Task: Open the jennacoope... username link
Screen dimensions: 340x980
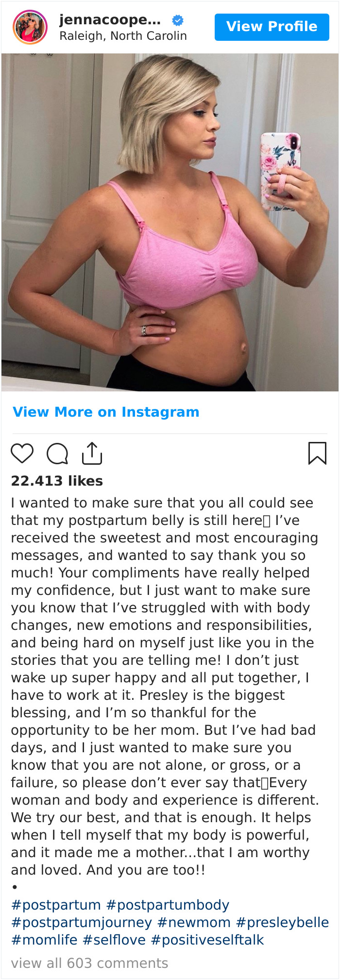Action: click(110, 20)
